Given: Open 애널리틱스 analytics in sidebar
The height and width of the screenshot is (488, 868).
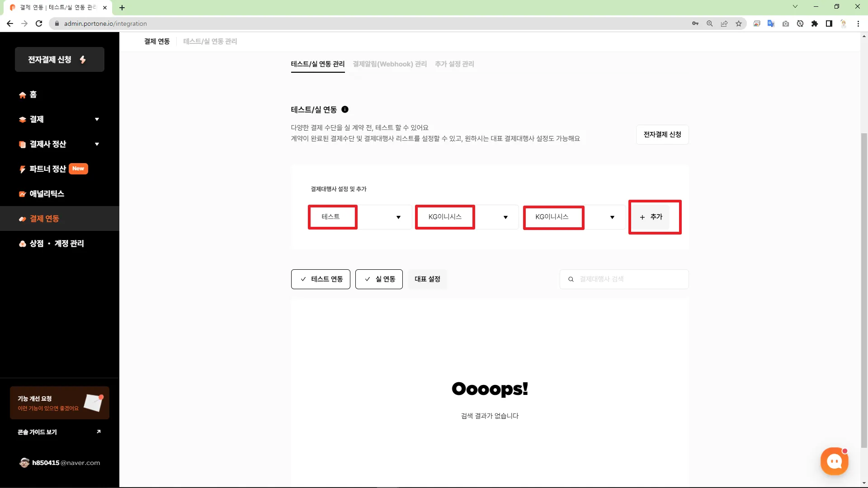Looking at the screenshot, I should pos(47,194).
